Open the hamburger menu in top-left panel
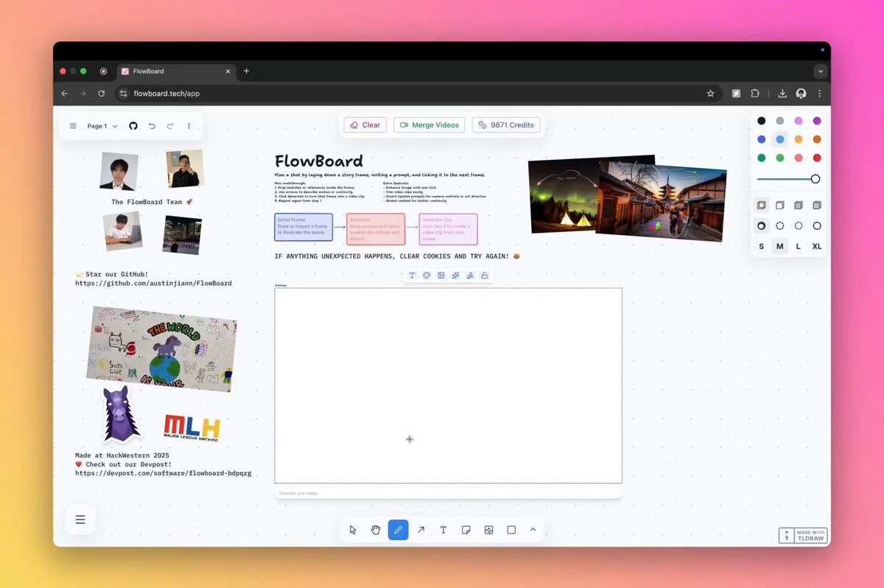This screenshot has height=588, width=884. tap(73, 126)
